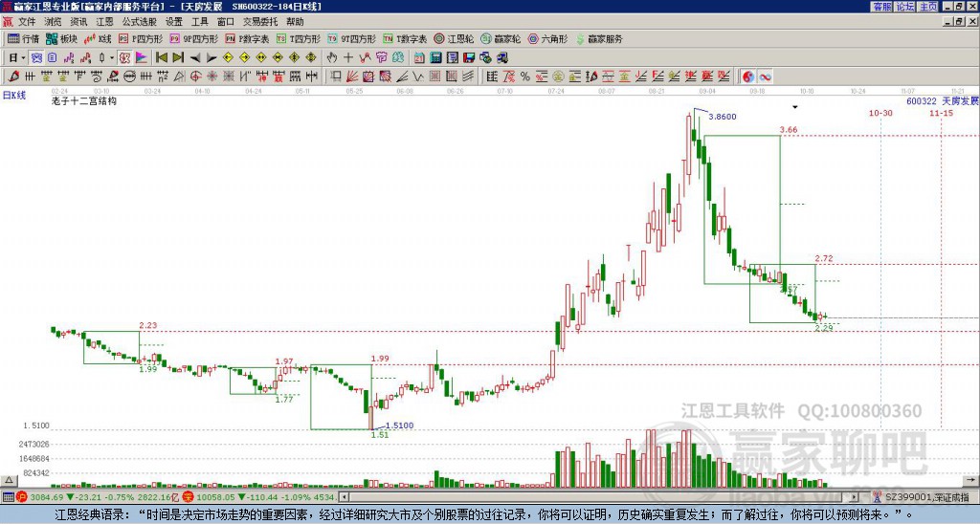The height and width of the screenshot is (524, 980).
Task: Open the 工具 menu
Action: coord(199,22)
